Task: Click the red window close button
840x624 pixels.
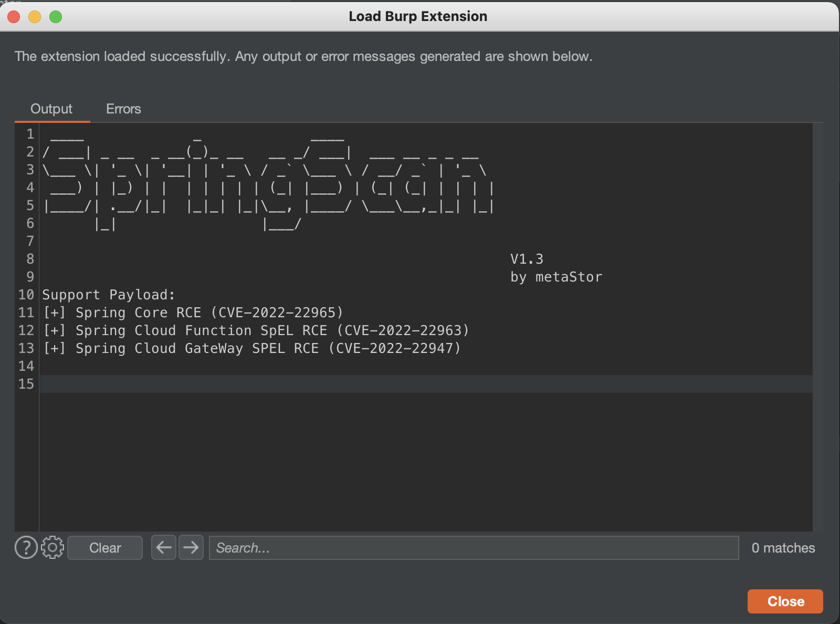Action: (x=14, y=17)
